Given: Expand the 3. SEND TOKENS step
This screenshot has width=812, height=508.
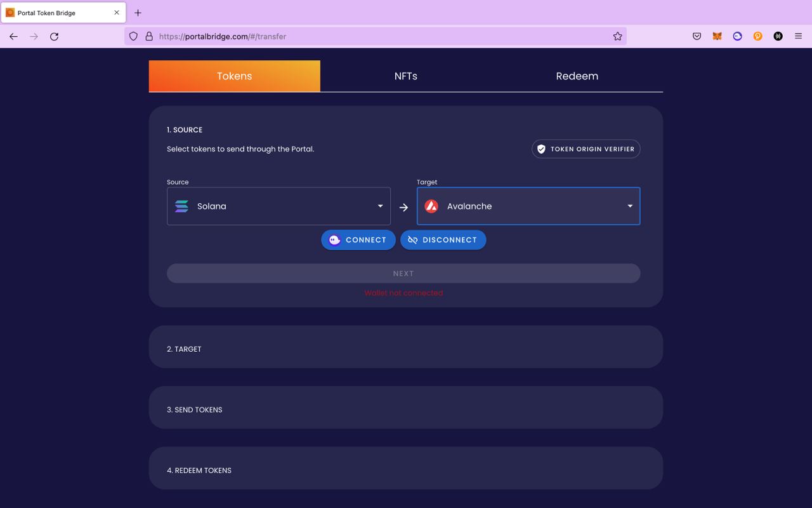Looking at the screenshot, I should (406, 407).
